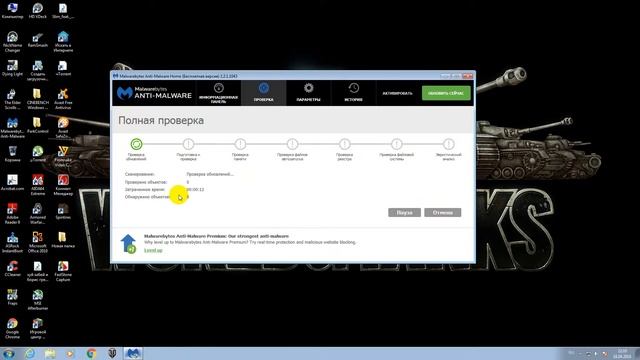Open HD VDeck desktop icon

click(38, 11)
